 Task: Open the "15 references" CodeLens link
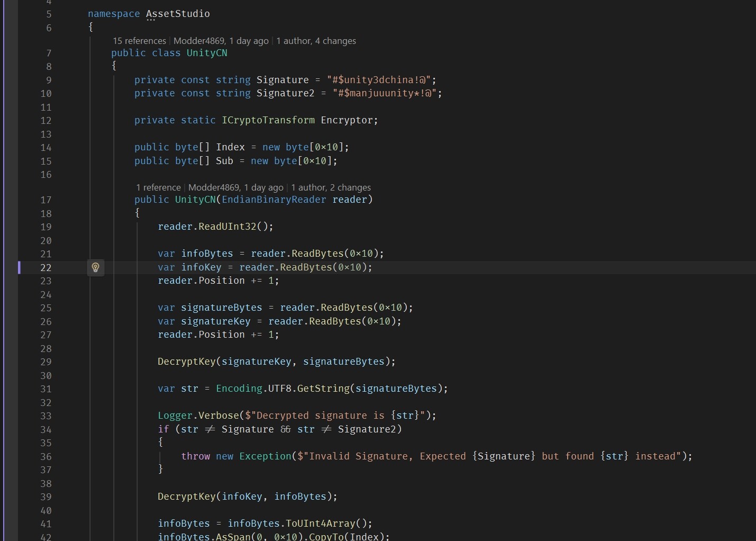[x=139, y=41]
